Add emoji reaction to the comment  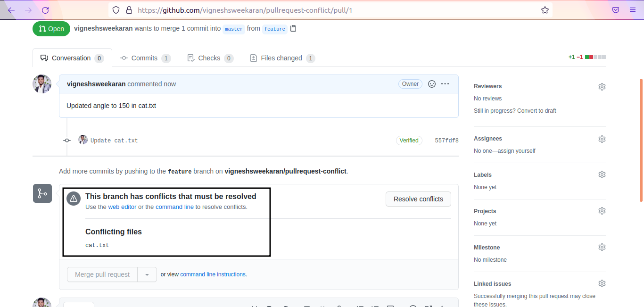(431, 84)
